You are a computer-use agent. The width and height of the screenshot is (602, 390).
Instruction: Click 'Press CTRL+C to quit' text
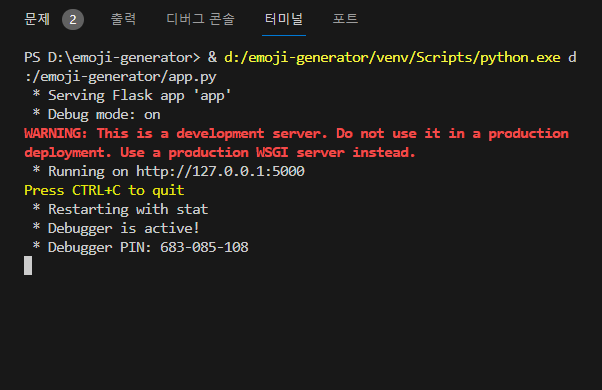click(104, 190)
